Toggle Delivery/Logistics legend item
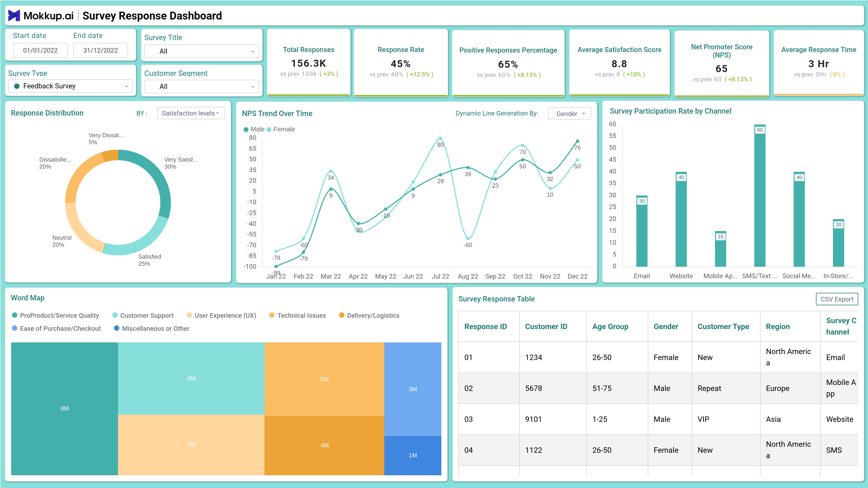Viewport: 868px width, 488px height. tap(369, 316)
